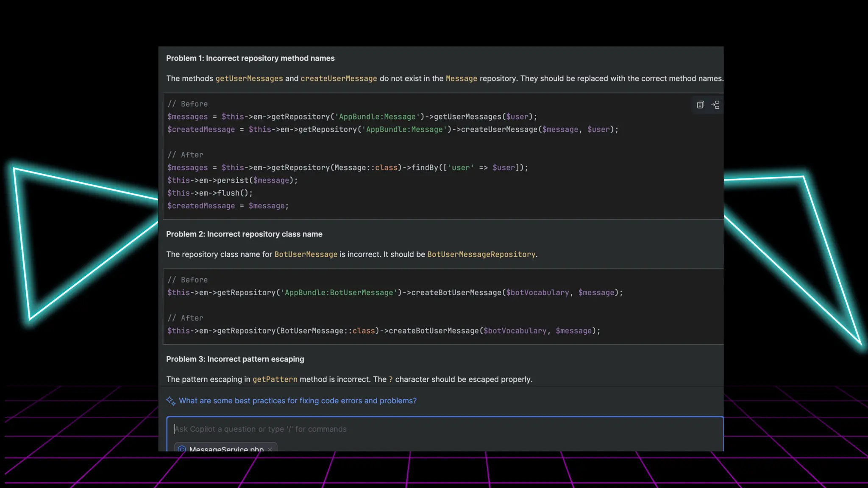
Task: Open the MessageService.php file reference
Action: tap(226, 449)
